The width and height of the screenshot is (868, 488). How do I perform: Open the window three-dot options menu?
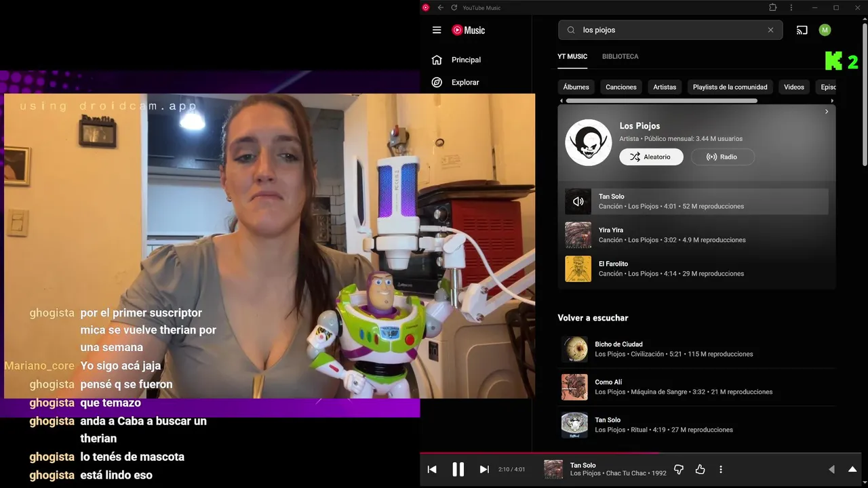(x=791, y=7)
